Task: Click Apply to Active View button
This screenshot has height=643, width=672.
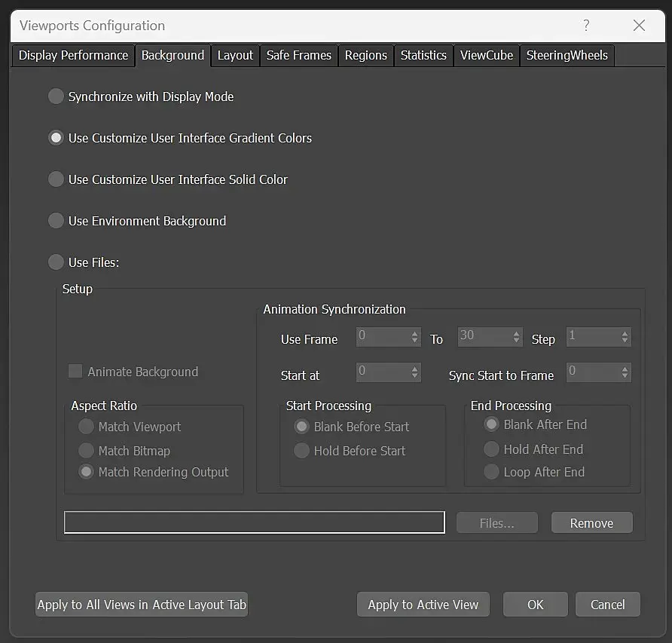Action: click(423, 605)
